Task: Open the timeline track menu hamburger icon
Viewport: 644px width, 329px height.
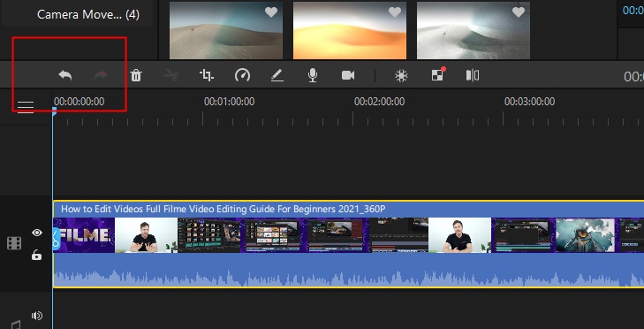Action: tap(26, 107)
